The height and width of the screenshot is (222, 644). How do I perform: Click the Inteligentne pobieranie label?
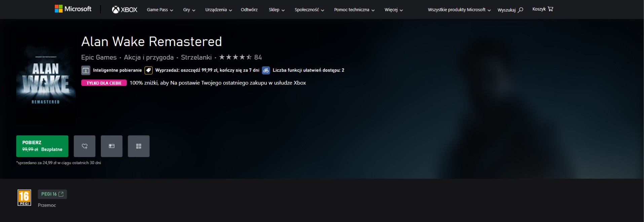click(x=117, y=70)
